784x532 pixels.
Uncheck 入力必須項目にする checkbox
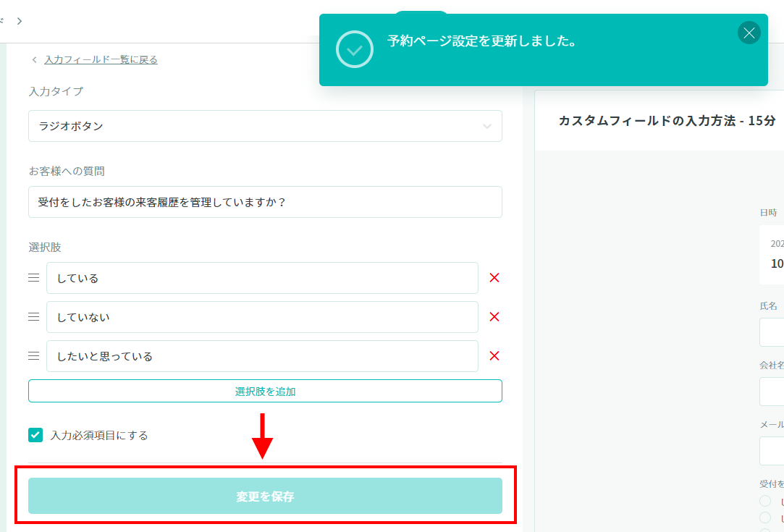pyautogui.click(x=35, y=435)
